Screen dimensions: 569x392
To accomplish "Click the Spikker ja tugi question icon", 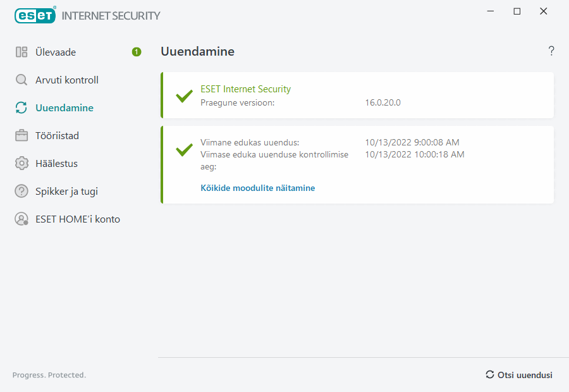I will [x=21, y=191].
